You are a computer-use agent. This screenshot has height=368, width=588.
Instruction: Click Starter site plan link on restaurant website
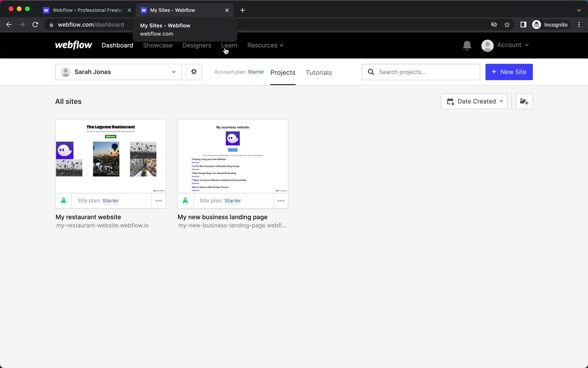pos(111,201)
